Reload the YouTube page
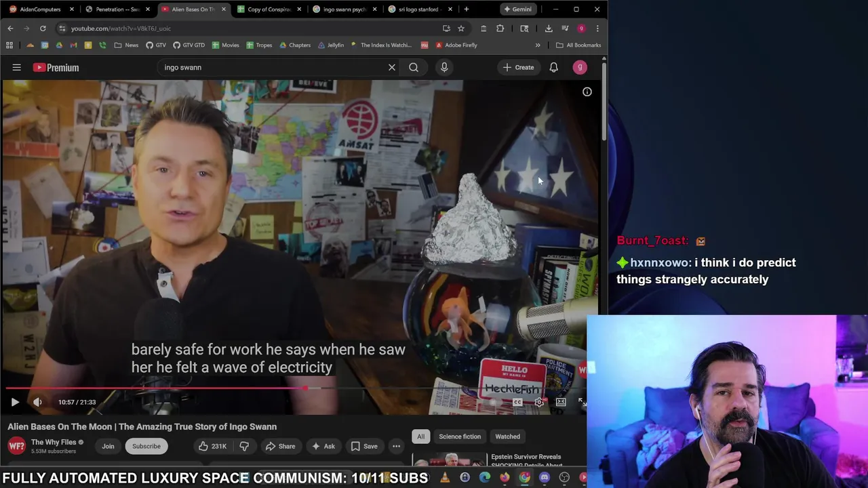The height and width of the screenshot is (488, 868). click(x=43, y=28)
